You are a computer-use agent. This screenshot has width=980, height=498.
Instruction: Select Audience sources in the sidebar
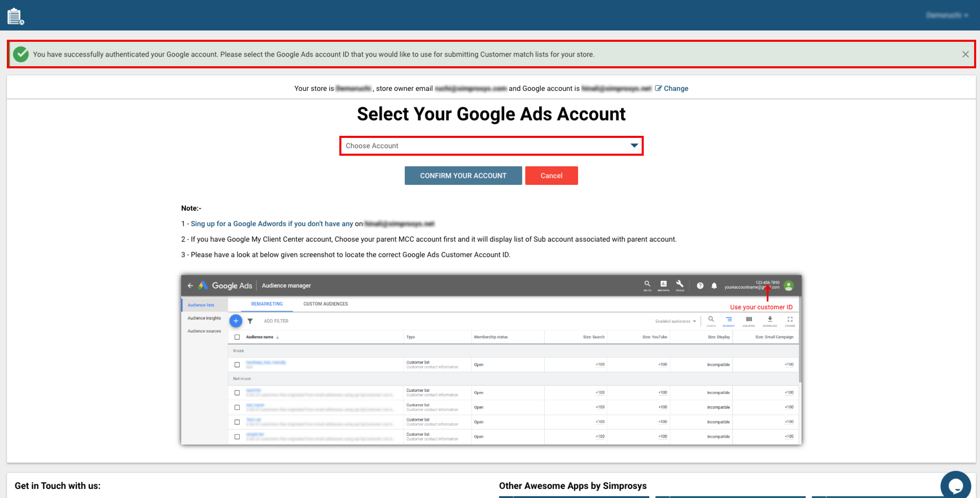click(204, 331)
